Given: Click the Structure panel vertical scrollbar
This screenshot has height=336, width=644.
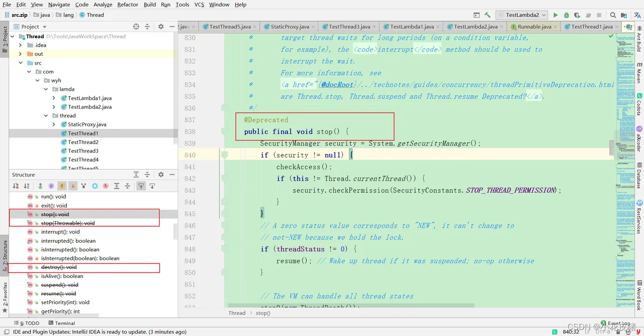Looking at the screenshot, I should [175, 232].
